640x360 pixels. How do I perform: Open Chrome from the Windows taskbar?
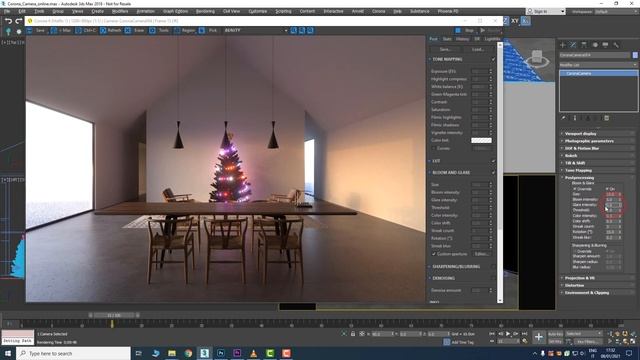pyautogui.click(x=188, y=353)
